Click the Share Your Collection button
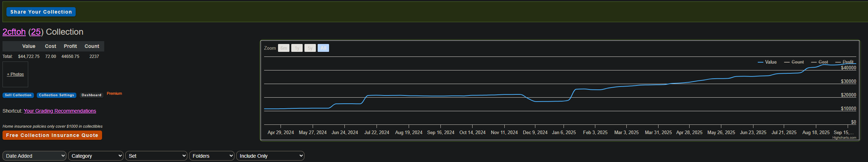Image resolution: width=868 pixels, height=162 pixels. [x=41, y=12]
